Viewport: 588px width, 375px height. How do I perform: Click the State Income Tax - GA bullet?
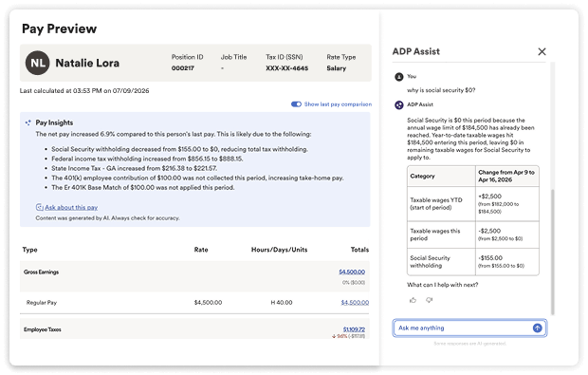pos(135,168)
